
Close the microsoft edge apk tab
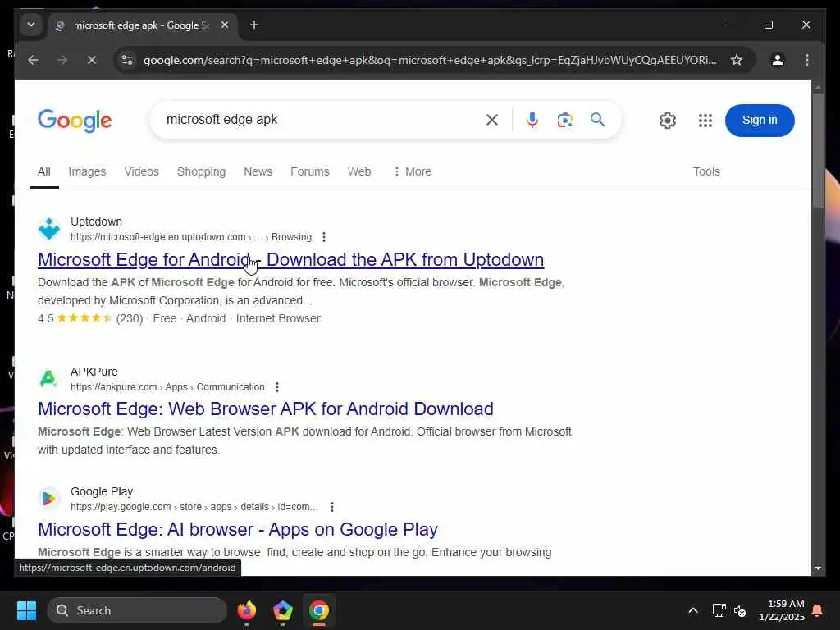pos(225,25)
